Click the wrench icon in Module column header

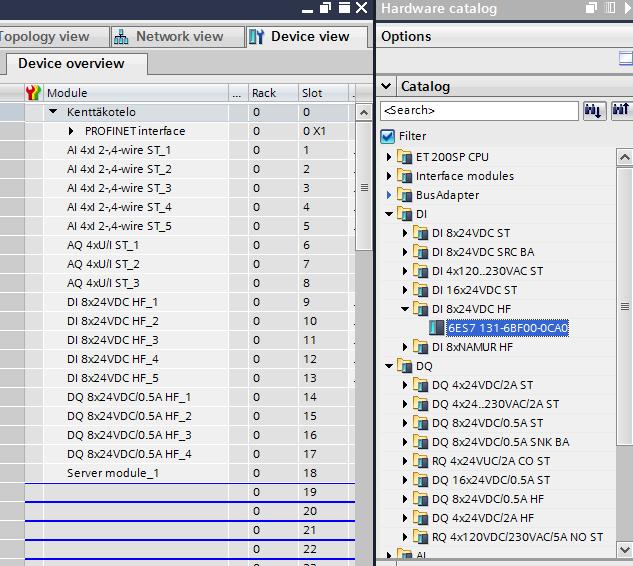(34, 92)
